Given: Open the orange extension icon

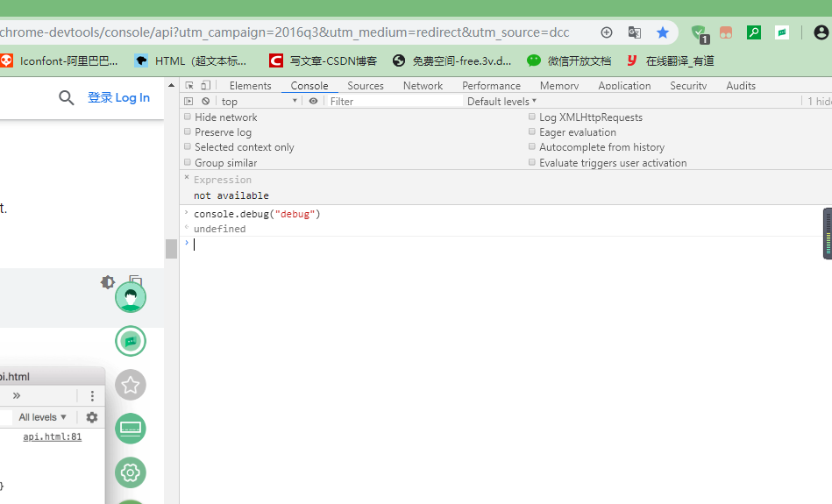Looking at the screenshot, I should pos(726,33).
